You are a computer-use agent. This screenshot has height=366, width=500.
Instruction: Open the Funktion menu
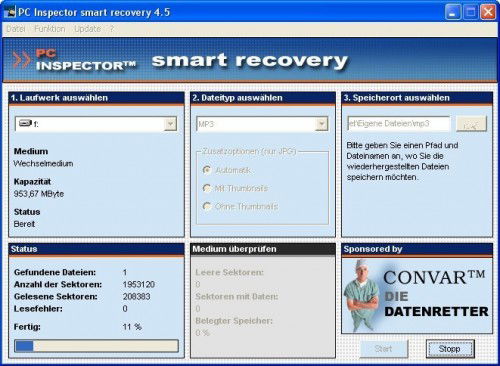pos(50,29)
